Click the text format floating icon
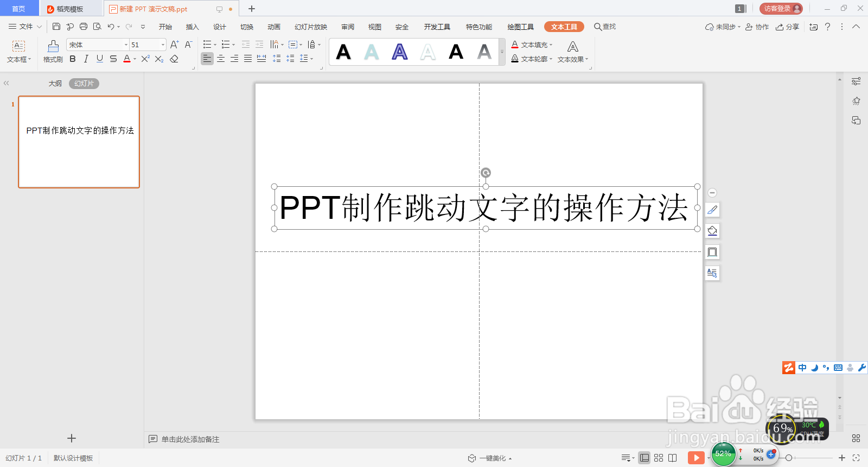This screenshot has height=467, width=868. 712,273
